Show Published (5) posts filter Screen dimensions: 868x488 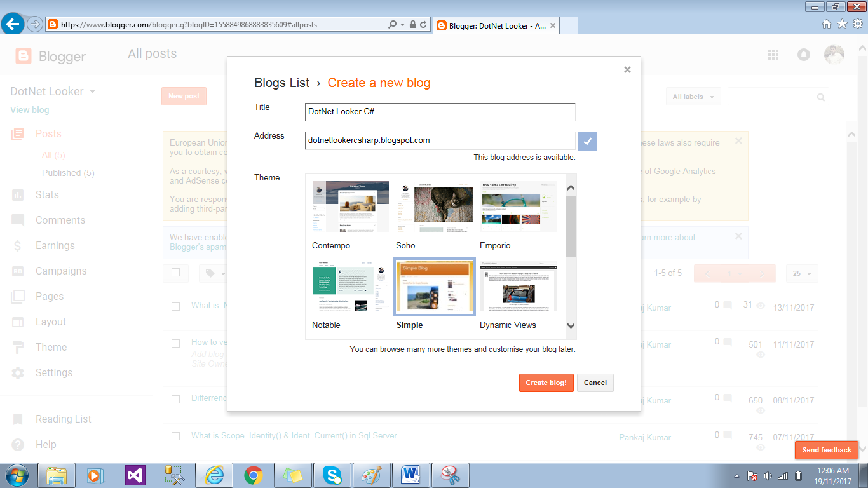coord(68,173)
